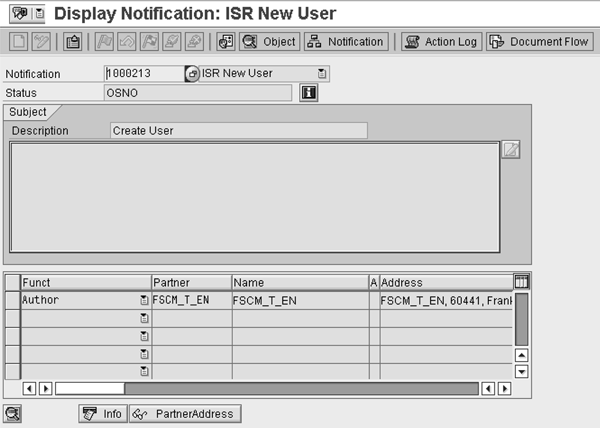Click the Address column header
Viewport: 600px width, 428px height.
click(x=446, y=283)
